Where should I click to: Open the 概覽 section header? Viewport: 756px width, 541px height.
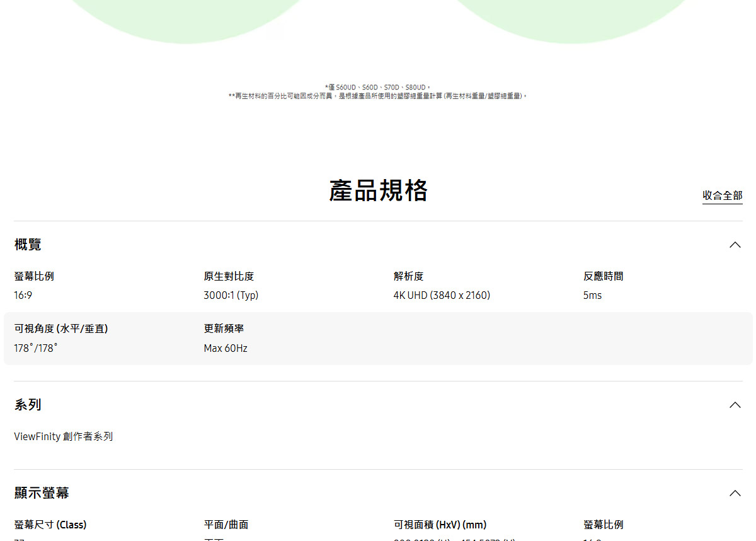pyautogui.click(x=26, y=245)
